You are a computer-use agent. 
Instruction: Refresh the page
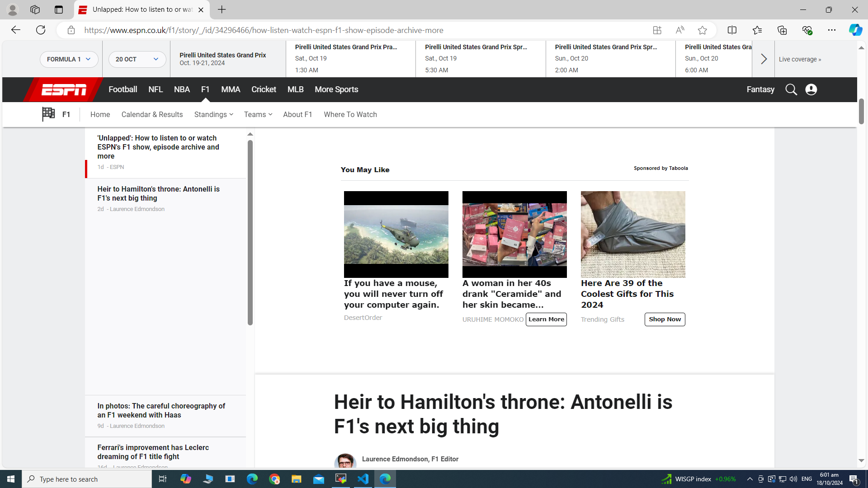tap(41, 30)
